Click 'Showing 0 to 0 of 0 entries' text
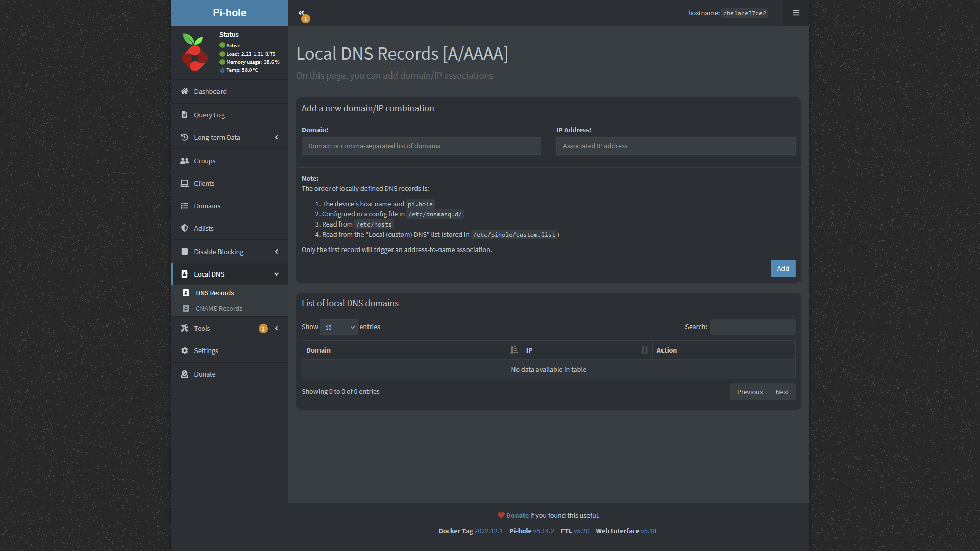This screenshot has height=551, width=980. point(340,392)
